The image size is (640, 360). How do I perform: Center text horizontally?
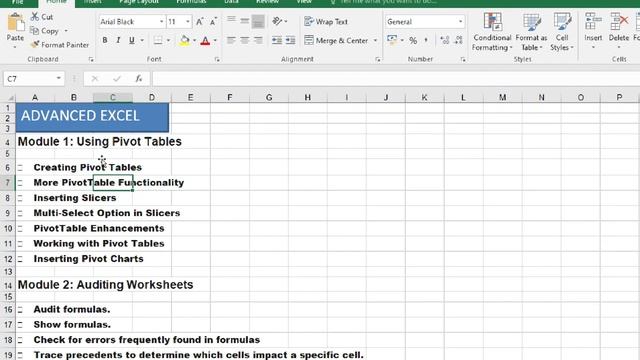click(244, 40)
